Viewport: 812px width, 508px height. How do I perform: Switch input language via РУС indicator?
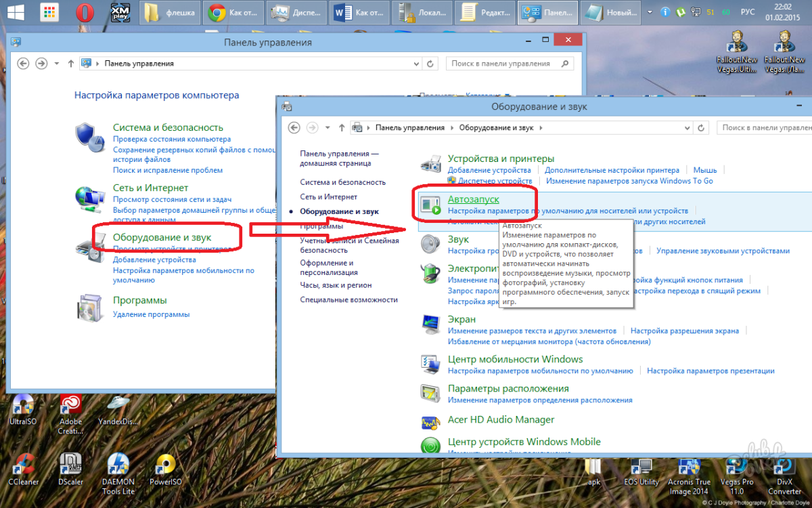pyautogui.click(x=747, y=12)
